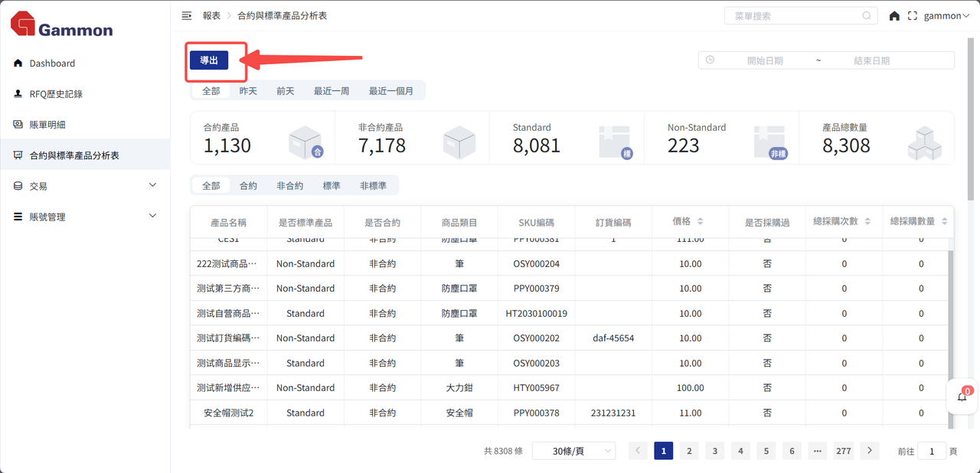Click the Gammon logo
The height and width of the screenshot is (473, 980).
[62, 25]
